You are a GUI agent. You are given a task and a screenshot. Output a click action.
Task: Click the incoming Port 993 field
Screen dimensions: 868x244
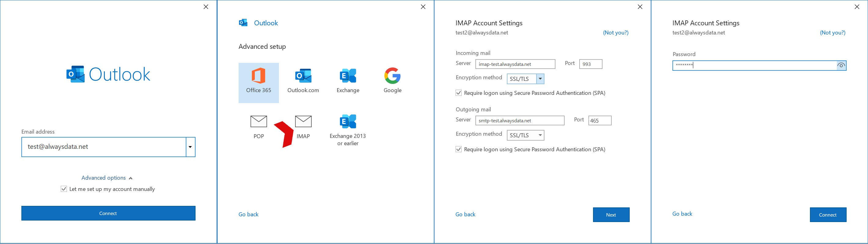[591, 64]
